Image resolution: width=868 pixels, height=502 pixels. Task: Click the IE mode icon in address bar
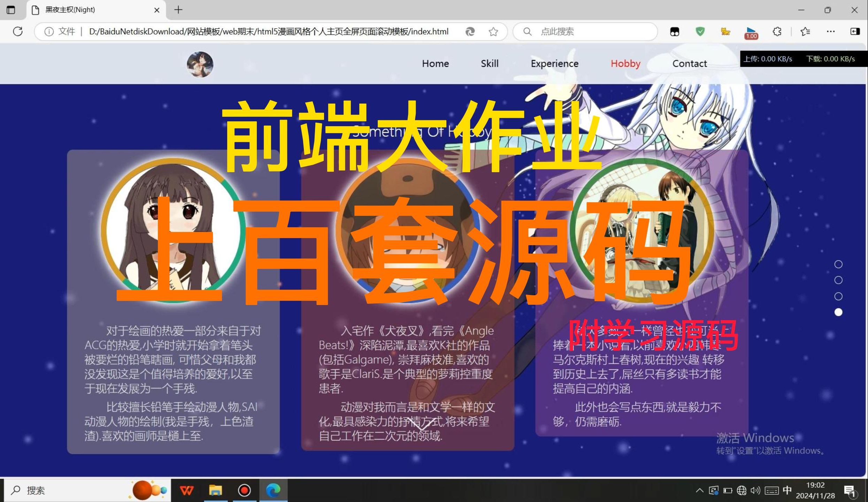[x=470, y=32]
